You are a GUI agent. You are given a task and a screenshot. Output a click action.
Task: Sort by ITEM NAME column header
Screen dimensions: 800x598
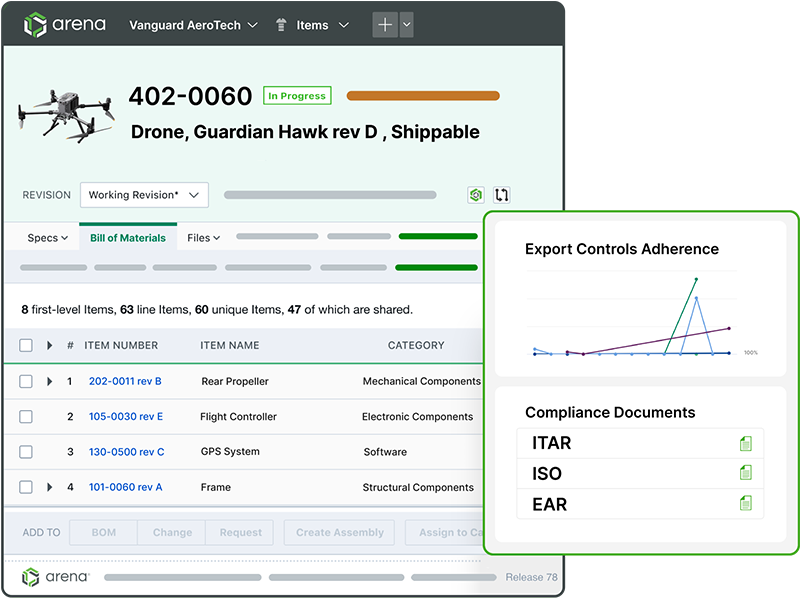click(x=230, y=345)
